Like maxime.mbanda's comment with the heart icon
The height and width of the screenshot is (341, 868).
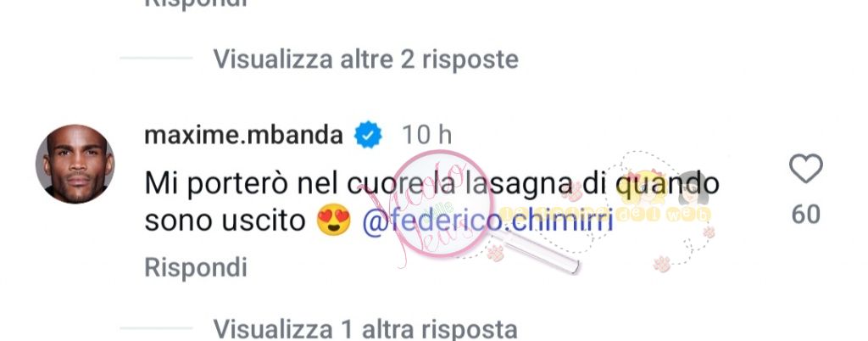(x=805, y=168)
